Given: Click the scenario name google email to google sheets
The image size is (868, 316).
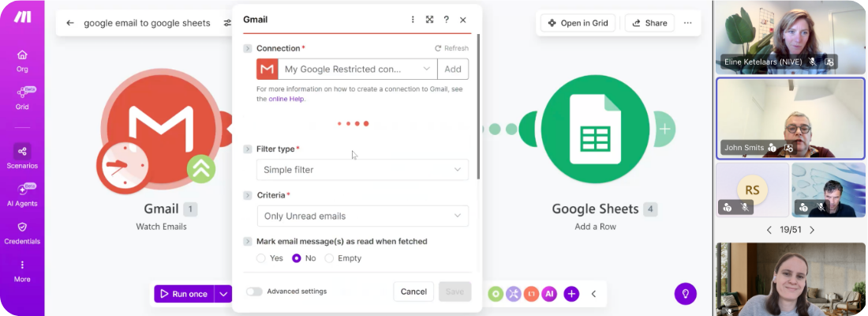Looking at the screenshot, I should 148,23.
